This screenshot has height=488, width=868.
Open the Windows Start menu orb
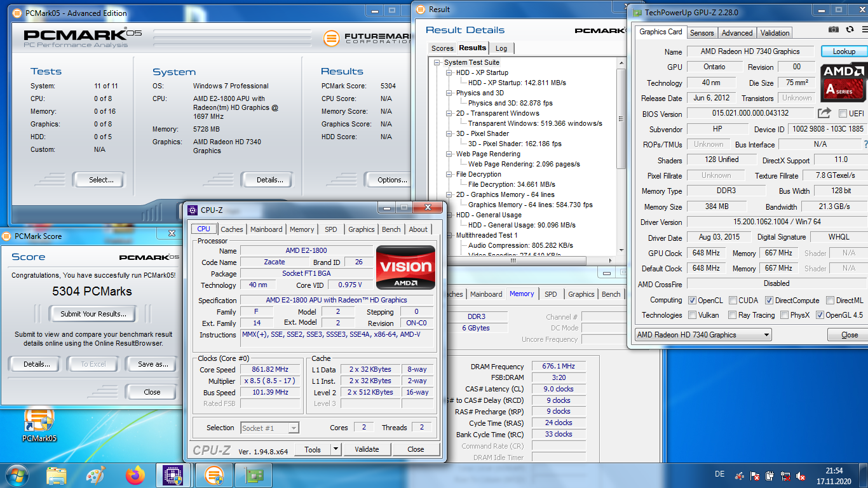pos(17,475)
